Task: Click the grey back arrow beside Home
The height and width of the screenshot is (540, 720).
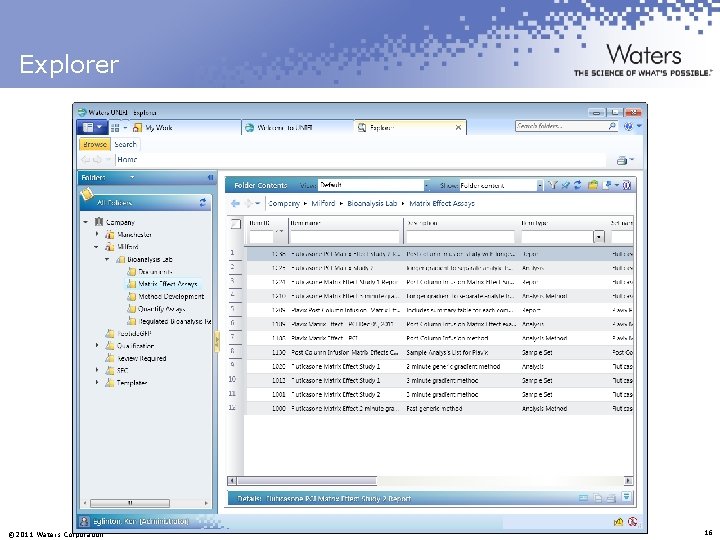Action: (85, 160)
